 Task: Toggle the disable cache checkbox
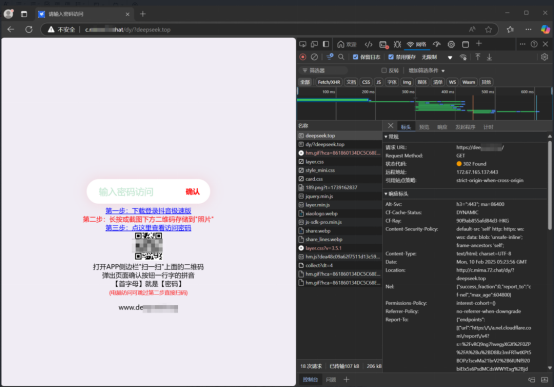point(391,57)
